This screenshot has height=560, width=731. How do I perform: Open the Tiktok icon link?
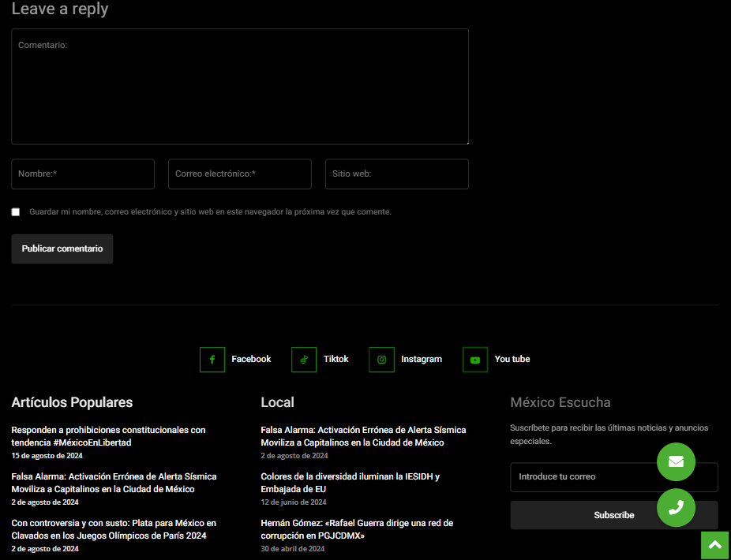(304, 360)
